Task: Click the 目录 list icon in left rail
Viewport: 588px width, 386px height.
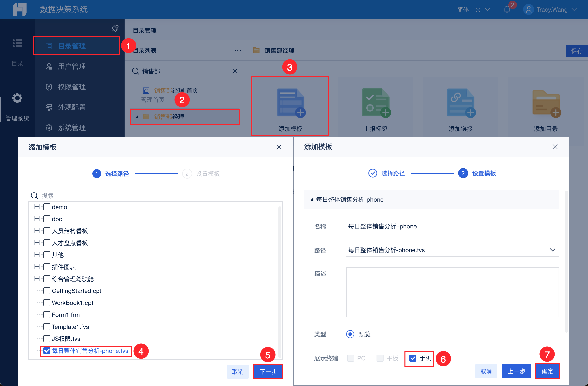Action: pos(17,43)
